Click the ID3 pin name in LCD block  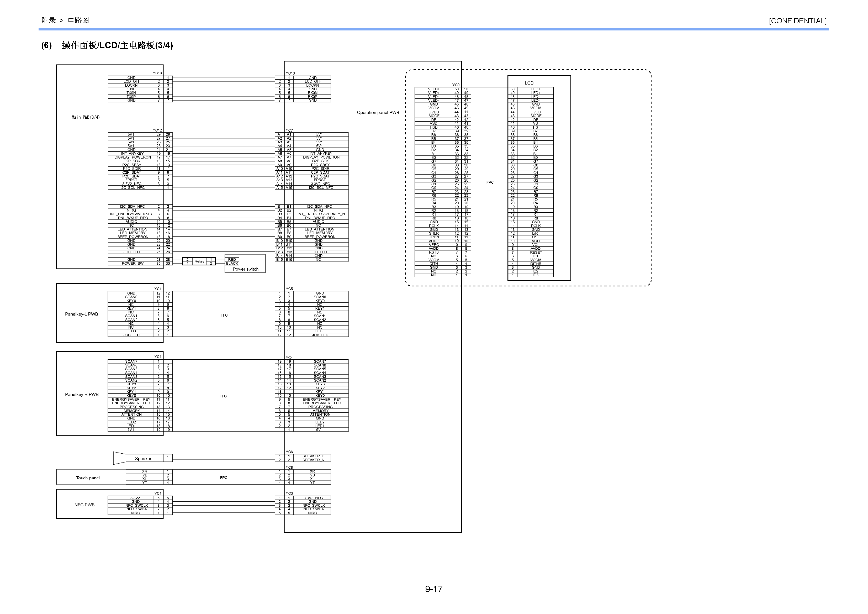coord(536,275)
